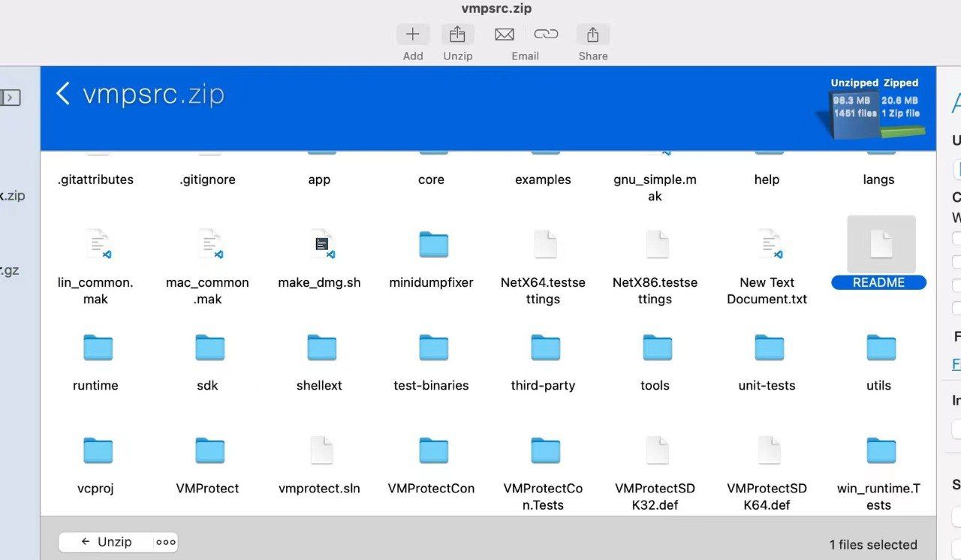The image size is (961, 560).
Task: Select the minidumpfixer folder icon
Action: tap(433, 245)
